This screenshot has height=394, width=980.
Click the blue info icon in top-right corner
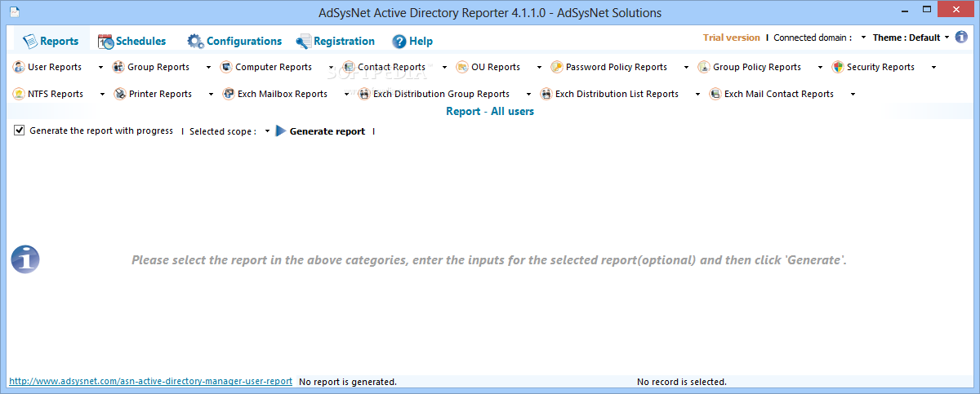pos(961,38)
